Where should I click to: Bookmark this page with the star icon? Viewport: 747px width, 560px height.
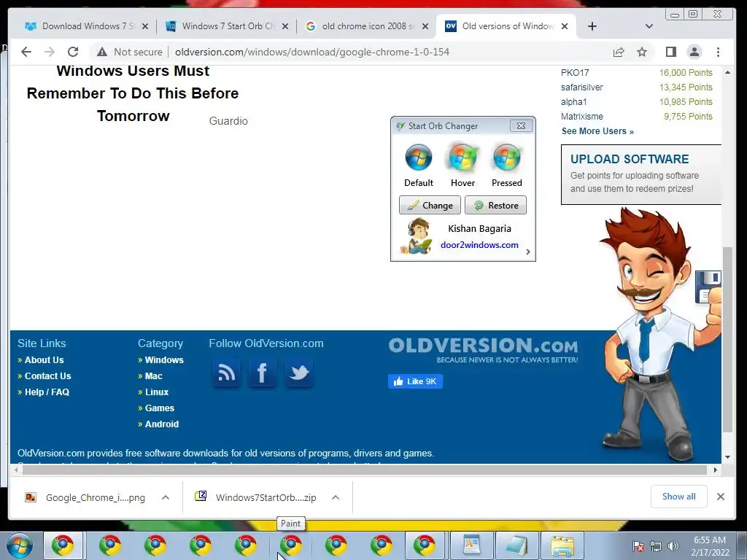pyautogui.click(x=642, y=52)
